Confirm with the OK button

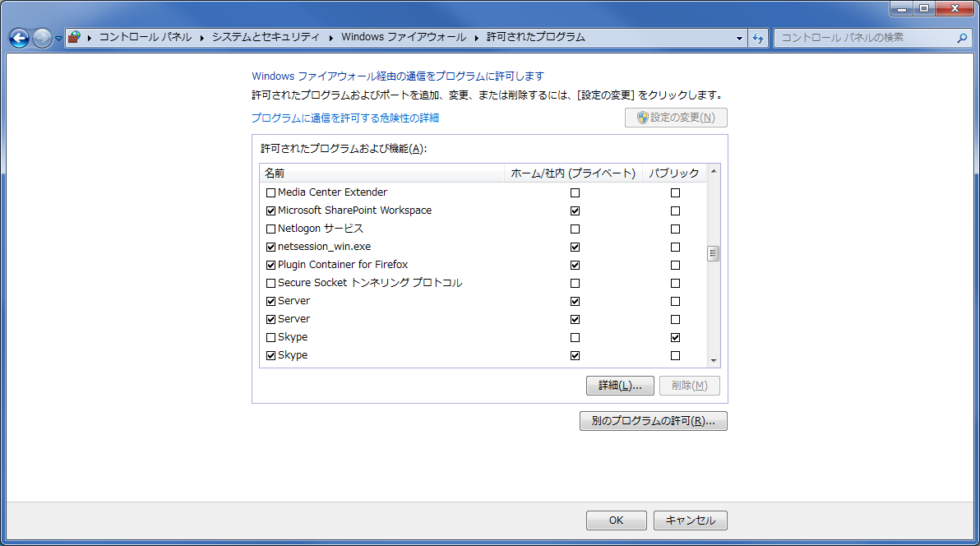(617, 521)
